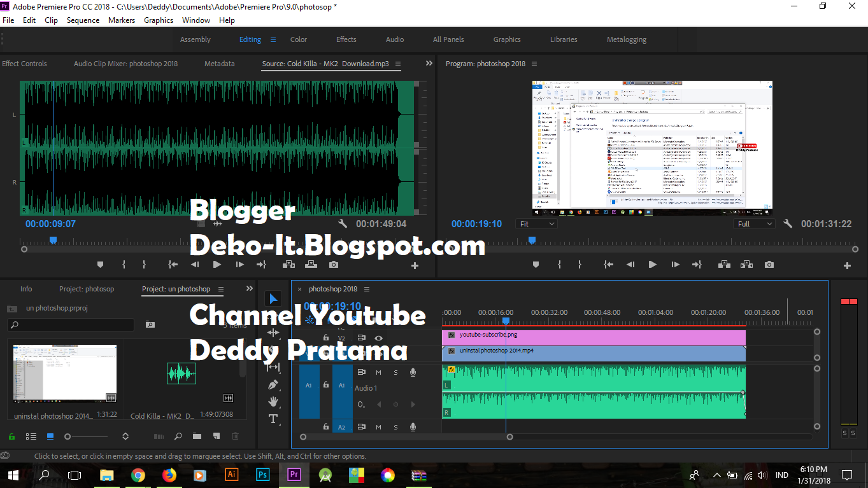
Task: Choose the Type tool
Action: pos(273,419)
